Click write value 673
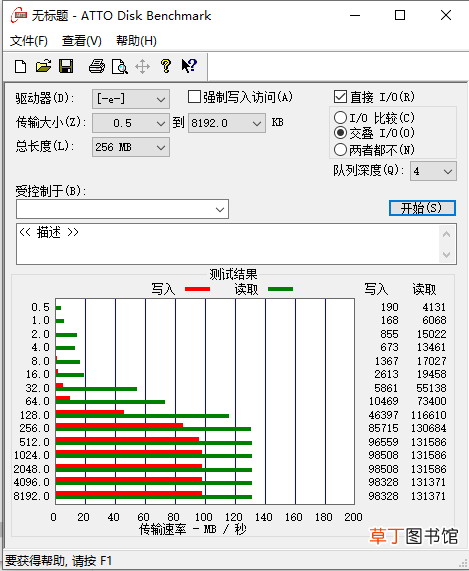Screen dimensions: 469x571 (389, 347)
